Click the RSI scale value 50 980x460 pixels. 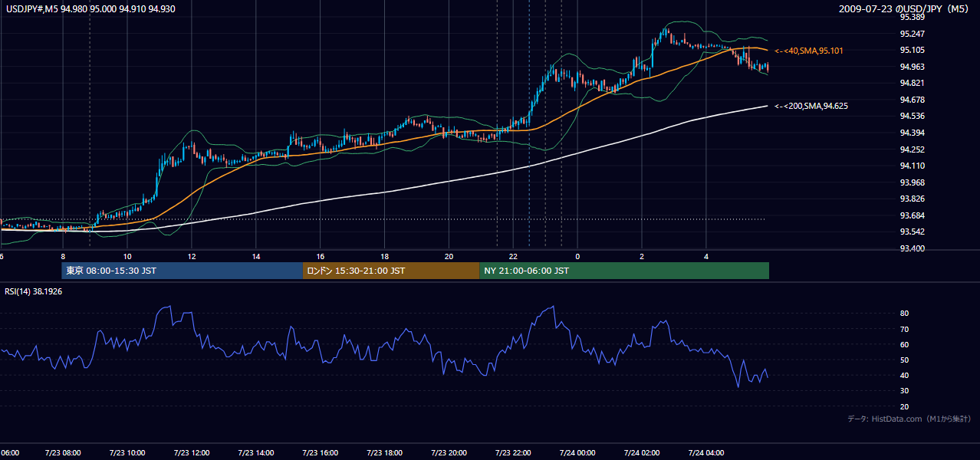point(905,360)
